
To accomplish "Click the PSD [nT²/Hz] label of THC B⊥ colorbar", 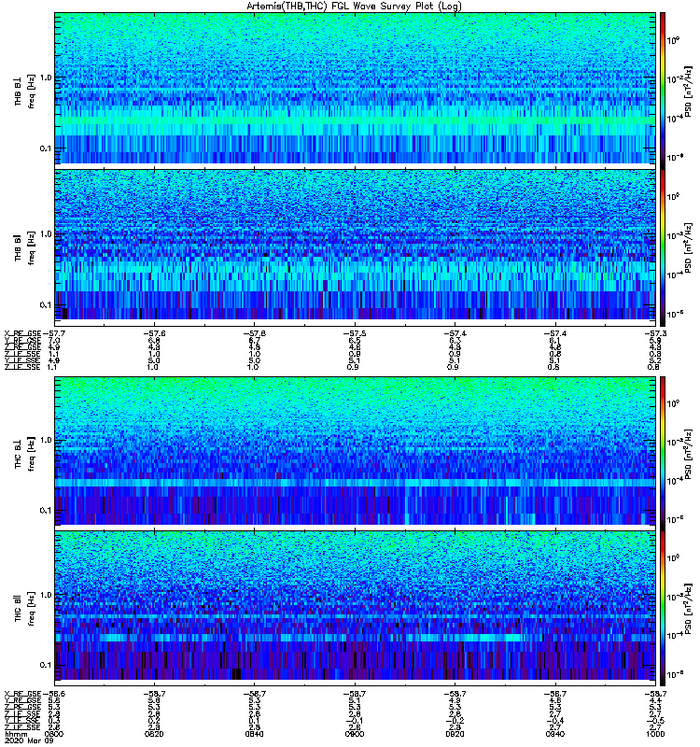I will 689,454.
